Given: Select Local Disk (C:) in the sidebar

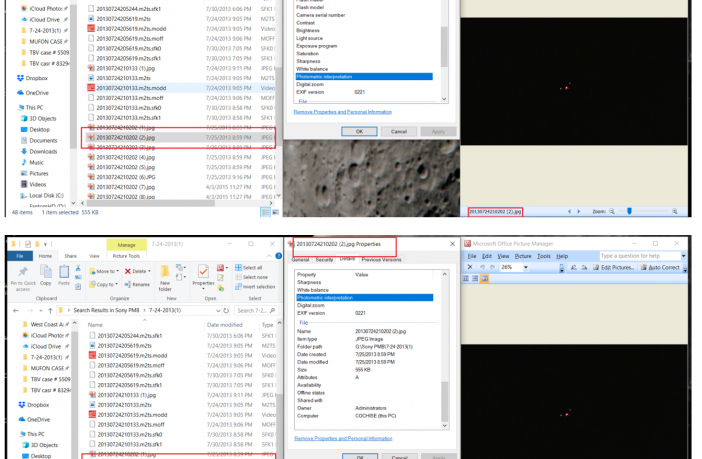Looking at the screenshot, I should pyautogui.click(x=42, y=196).
